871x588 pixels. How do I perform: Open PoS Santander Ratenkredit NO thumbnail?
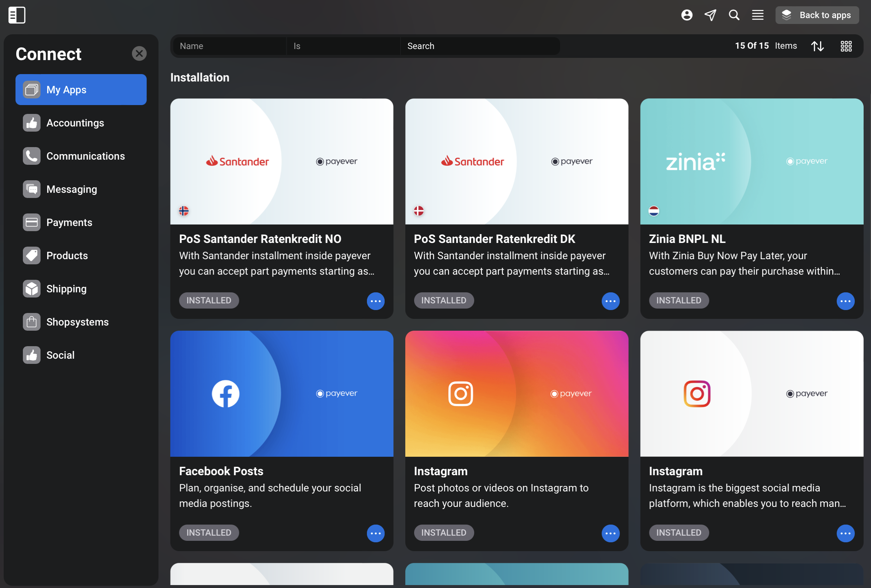[282, 161]
